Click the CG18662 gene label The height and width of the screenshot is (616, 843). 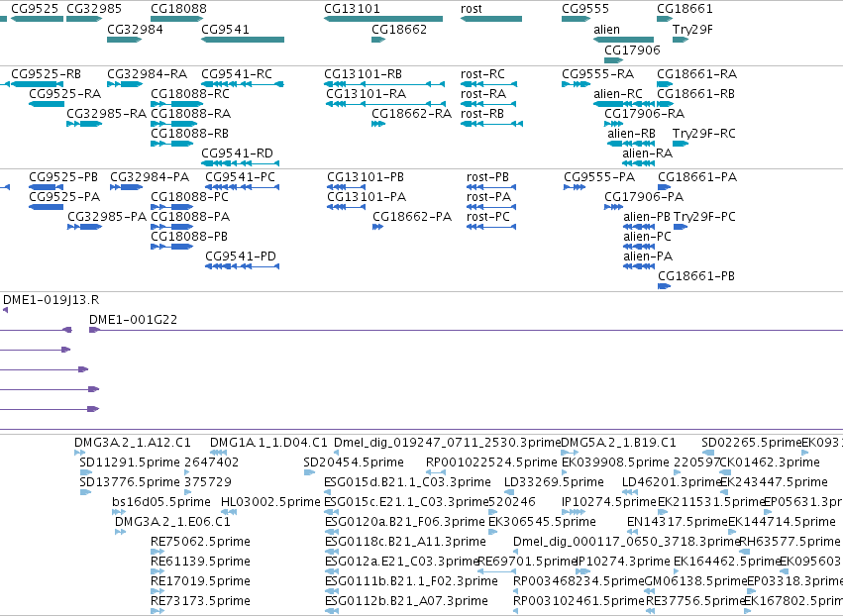(x=399, y=29)
